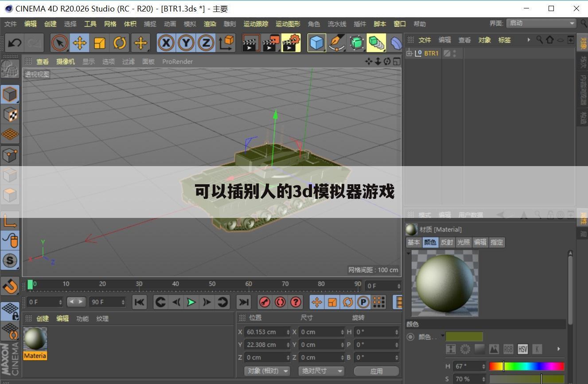Click the red question-mark keyframe selection icon
This screenshot has height=384, width=588.
pyautogui.click(x=296, y=302)
